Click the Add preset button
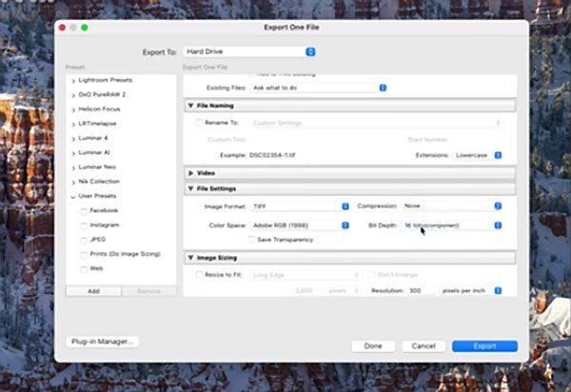 pos(93,291)
